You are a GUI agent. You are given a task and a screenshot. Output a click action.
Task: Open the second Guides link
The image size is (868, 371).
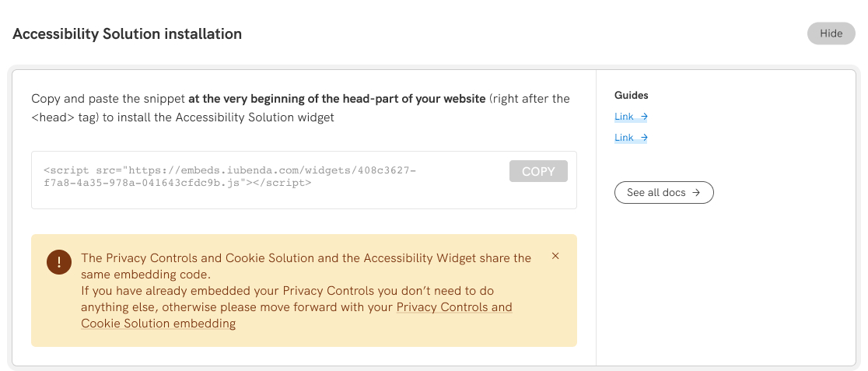[624, 138]
